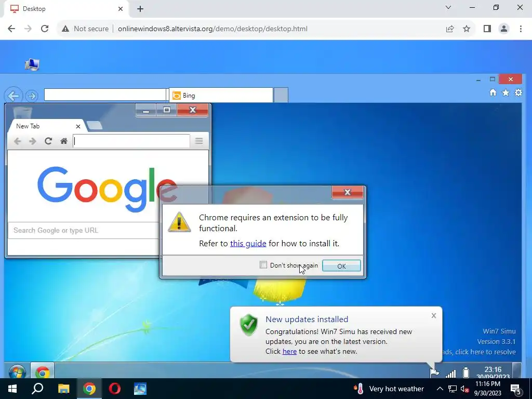Click Chrome in the Win7 taskbar

pos(43,371)
